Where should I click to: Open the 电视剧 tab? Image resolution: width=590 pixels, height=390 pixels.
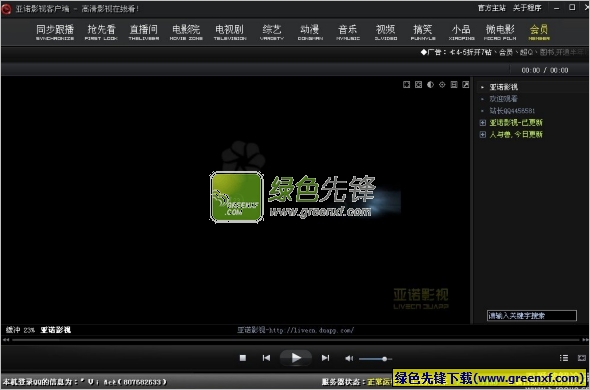click(x=230, y=32)
